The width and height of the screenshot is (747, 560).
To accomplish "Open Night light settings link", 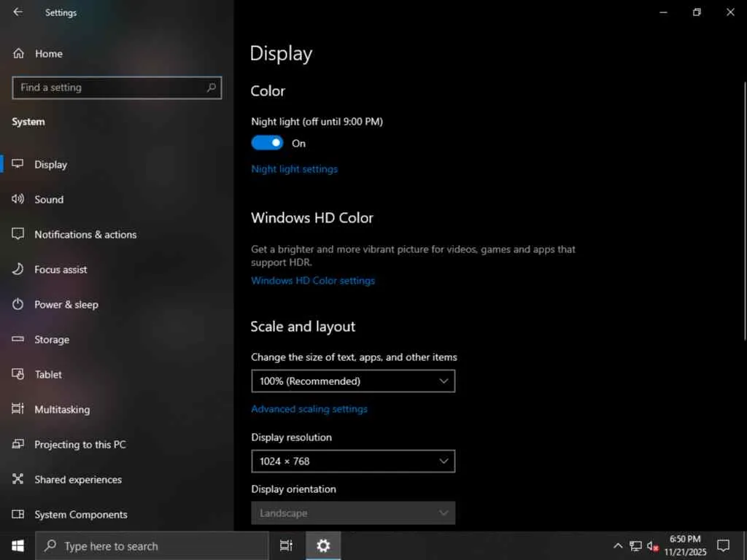I will (294, 169).
